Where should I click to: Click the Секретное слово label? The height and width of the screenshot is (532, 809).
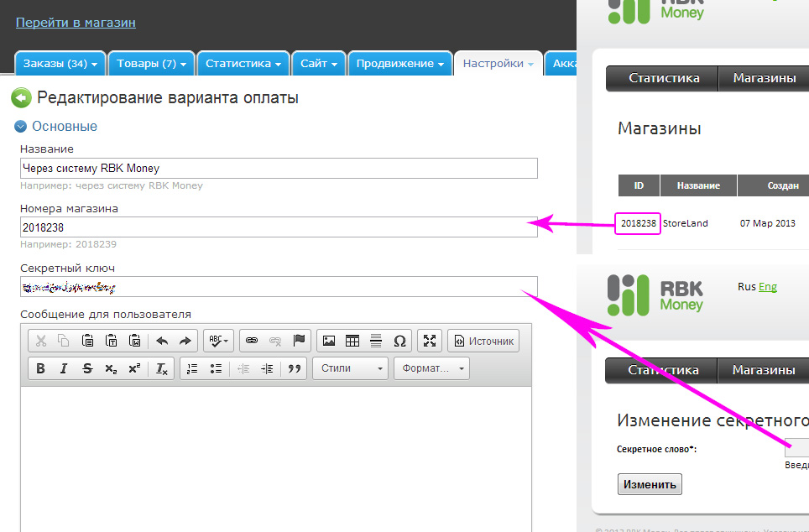coord(657,450)
